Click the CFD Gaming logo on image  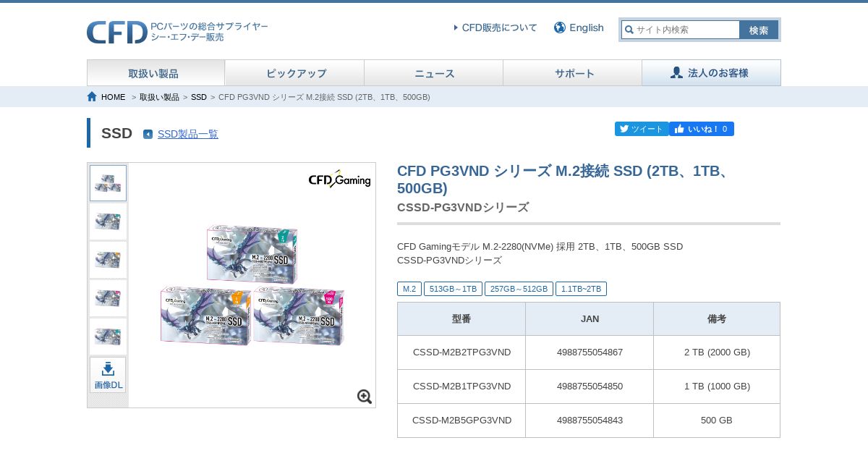(340, 179)
